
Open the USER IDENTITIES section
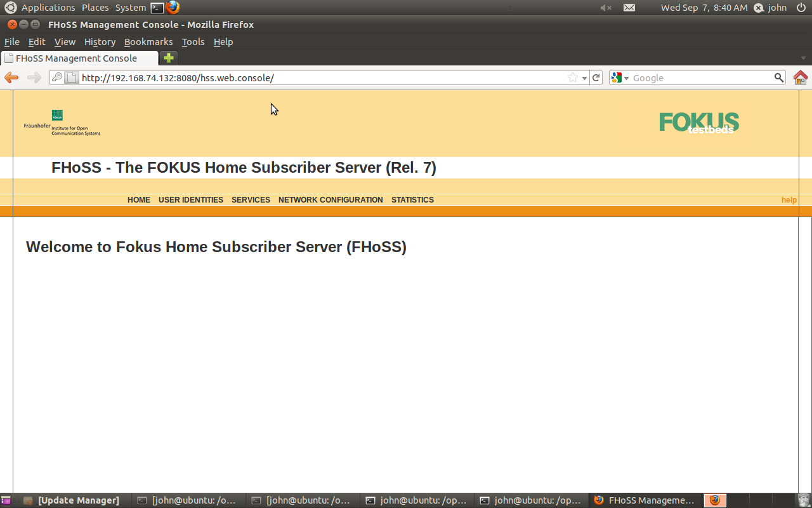(x=191, y=200)
